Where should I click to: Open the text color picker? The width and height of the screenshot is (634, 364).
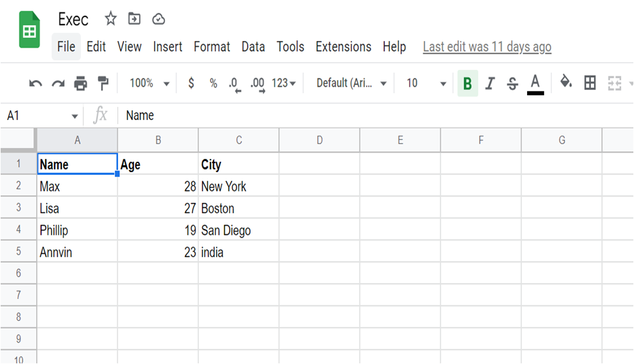536,84
